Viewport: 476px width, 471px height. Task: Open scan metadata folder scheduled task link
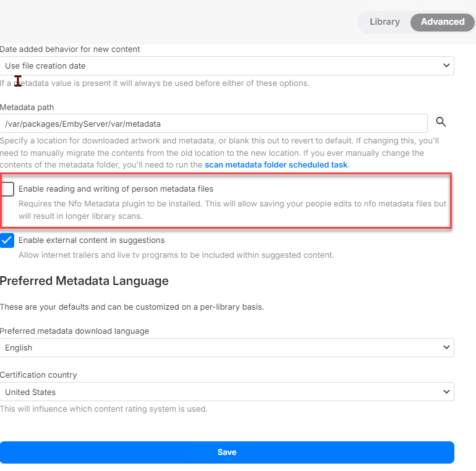point(276,165)
